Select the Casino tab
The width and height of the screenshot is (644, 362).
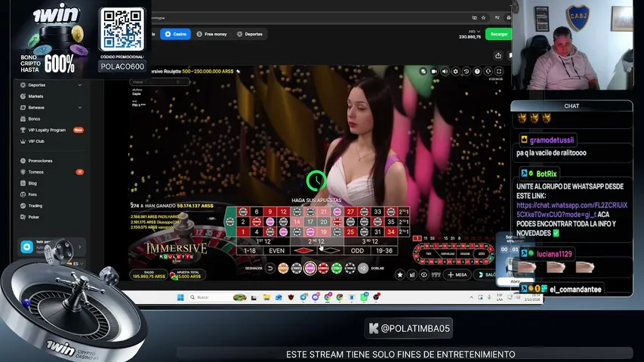click(176, 34)
